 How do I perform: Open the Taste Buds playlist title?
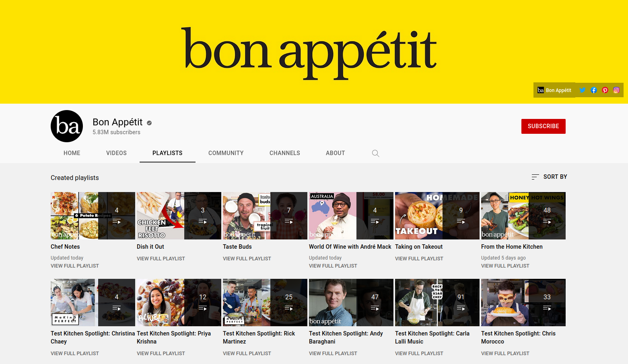pyautogui.click(x=237, y=247)
